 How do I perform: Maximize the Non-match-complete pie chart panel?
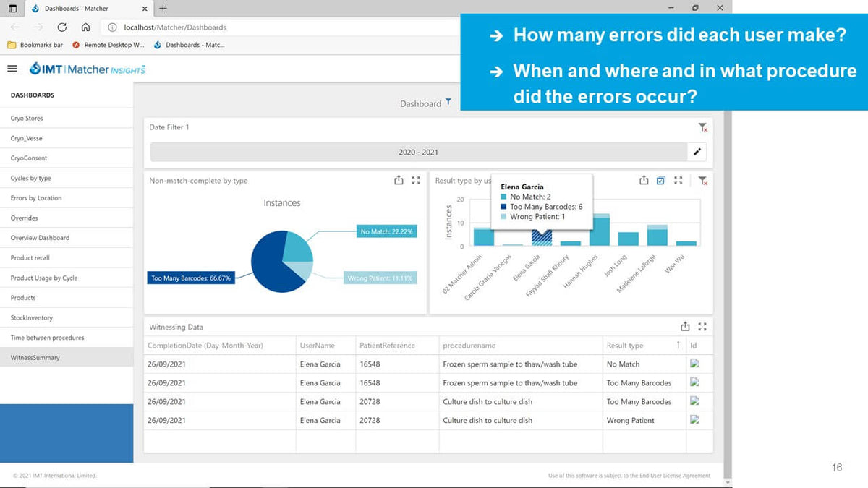tap(416, 181)
